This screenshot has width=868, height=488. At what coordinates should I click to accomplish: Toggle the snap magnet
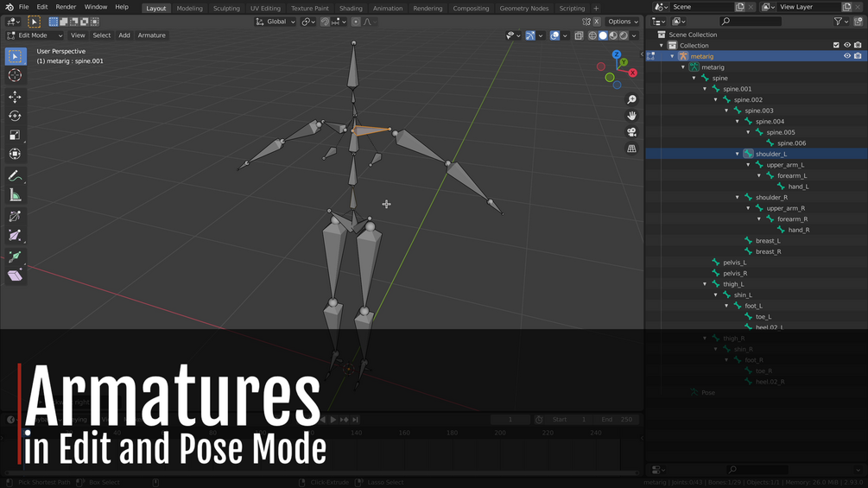coord(325,22)
